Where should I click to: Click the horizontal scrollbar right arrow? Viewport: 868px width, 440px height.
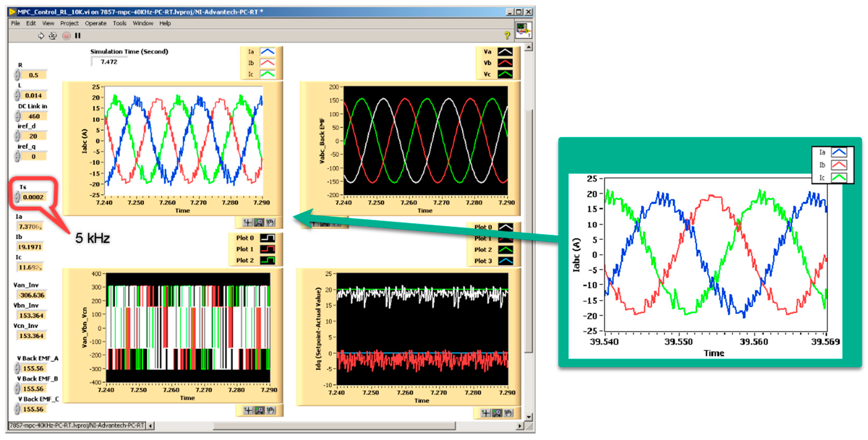(520, 426)
